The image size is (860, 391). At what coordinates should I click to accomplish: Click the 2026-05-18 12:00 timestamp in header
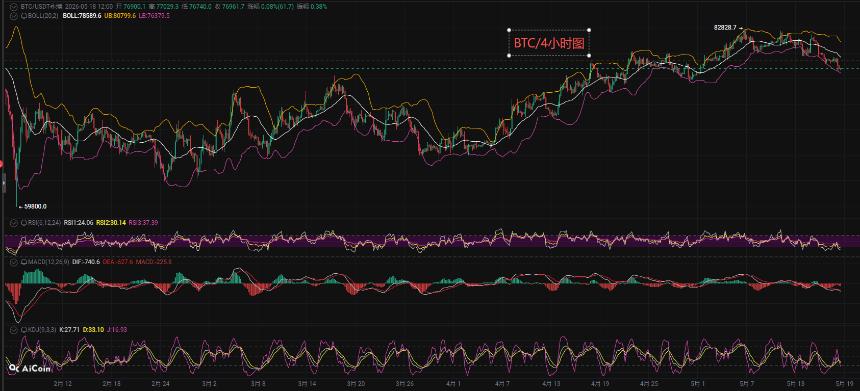[x=88, y=7]
